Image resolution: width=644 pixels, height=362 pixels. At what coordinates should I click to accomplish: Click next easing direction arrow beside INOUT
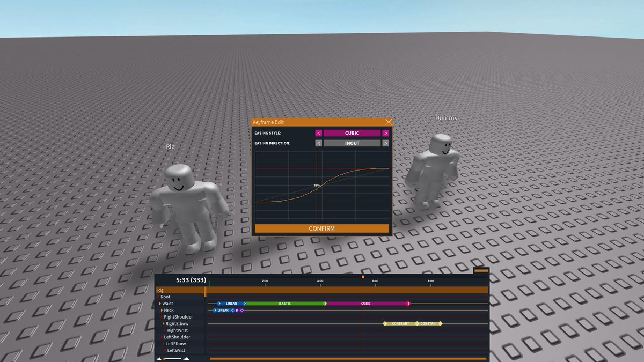pos(385,143)
